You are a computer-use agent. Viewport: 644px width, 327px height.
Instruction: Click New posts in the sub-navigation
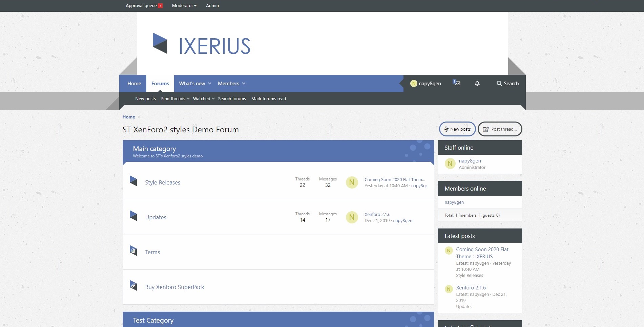point(145,99)
